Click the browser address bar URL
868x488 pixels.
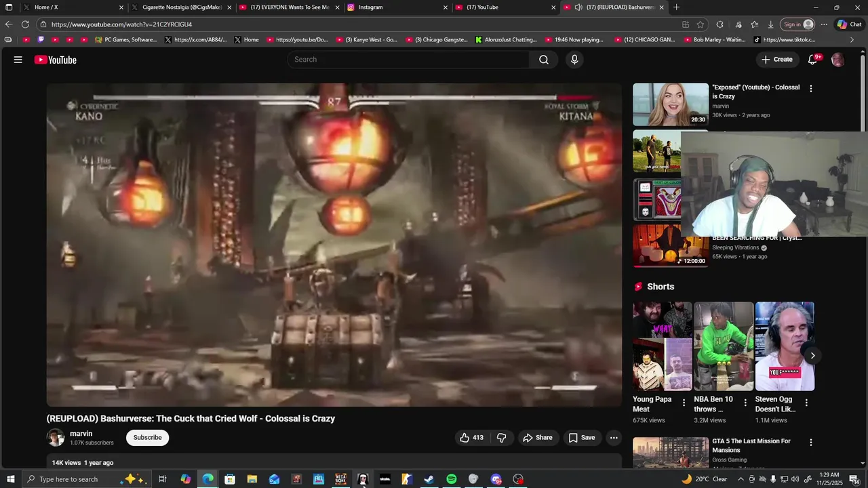tap(121, 24)
